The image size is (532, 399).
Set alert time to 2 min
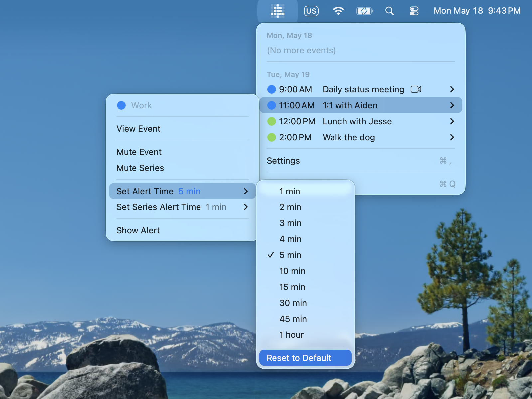click(x=306, y=207)
